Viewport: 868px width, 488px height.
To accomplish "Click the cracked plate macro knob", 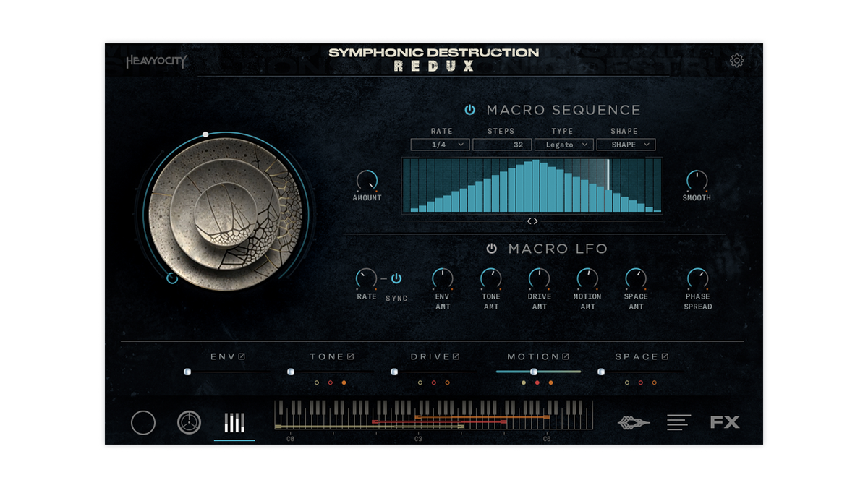I will pyautogui.click(x=226, y=215).
